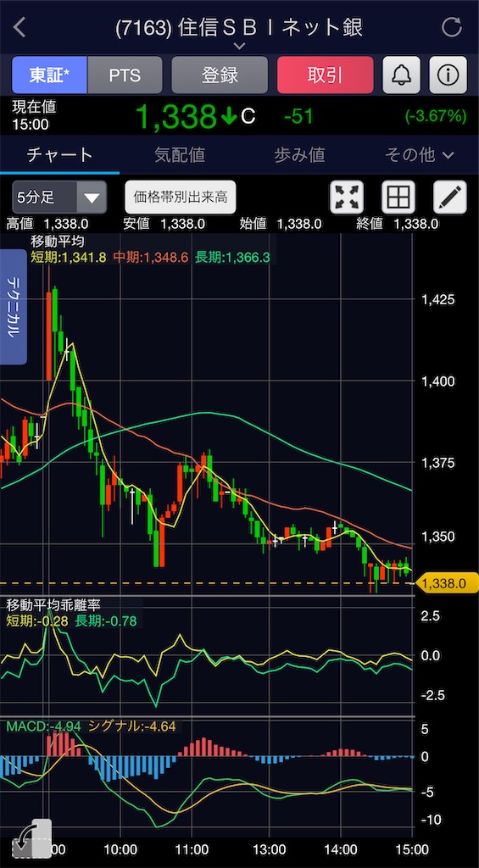The image size is (479, 868).
Task: Tap the 短期:1,341.8 moving average value
Action: (x=69, y=256)
